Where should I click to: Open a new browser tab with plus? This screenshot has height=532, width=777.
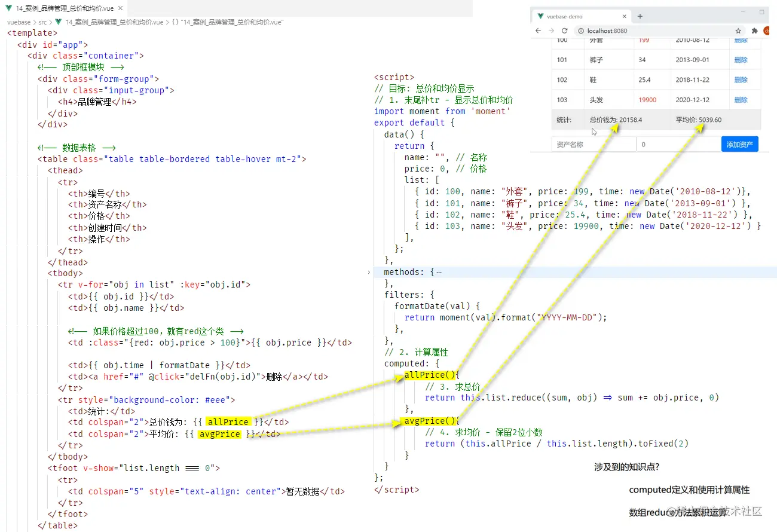(640, 16)
